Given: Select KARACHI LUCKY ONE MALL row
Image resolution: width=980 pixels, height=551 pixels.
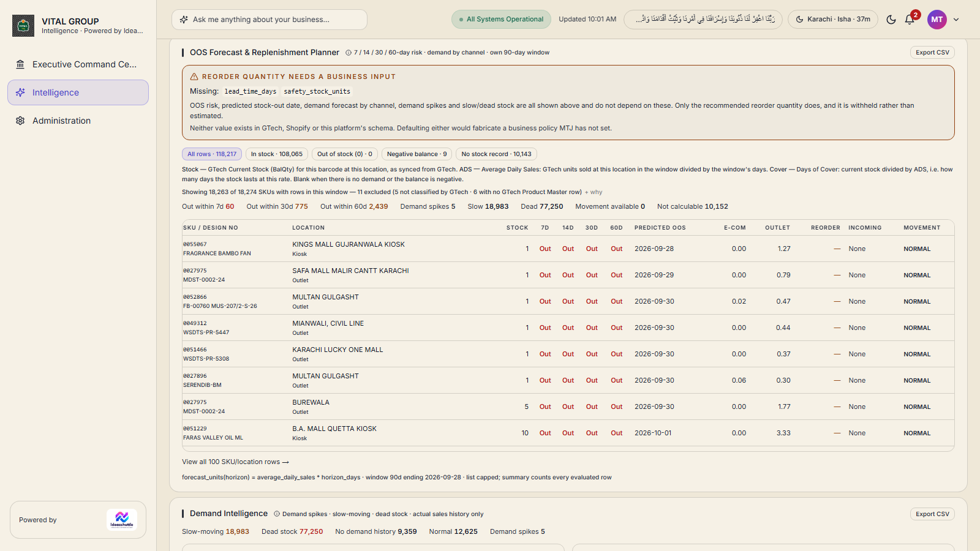Looking at the screenshot, I should coord(568,354).
